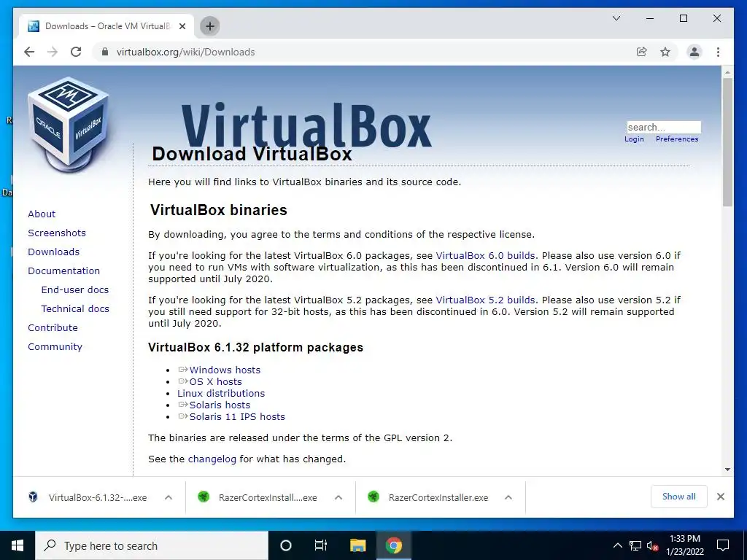
Task: Click the tab search chevron in title bar
Action: (x=616, y=18)
